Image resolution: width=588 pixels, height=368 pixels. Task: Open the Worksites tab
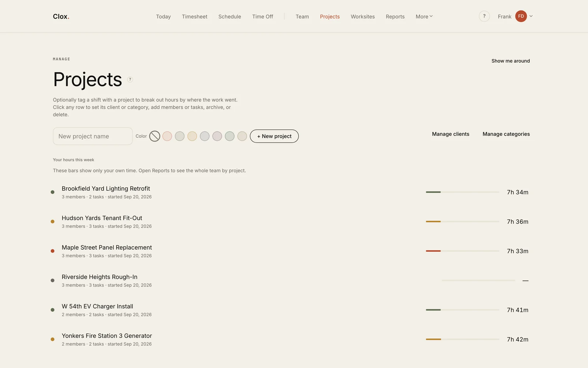[x=363, y=17]
